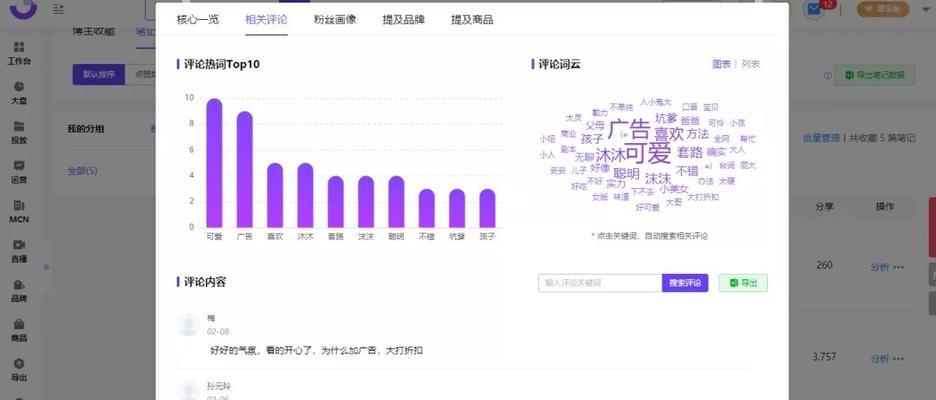Switch word cloud to 图表 view

tap(721, 64)
